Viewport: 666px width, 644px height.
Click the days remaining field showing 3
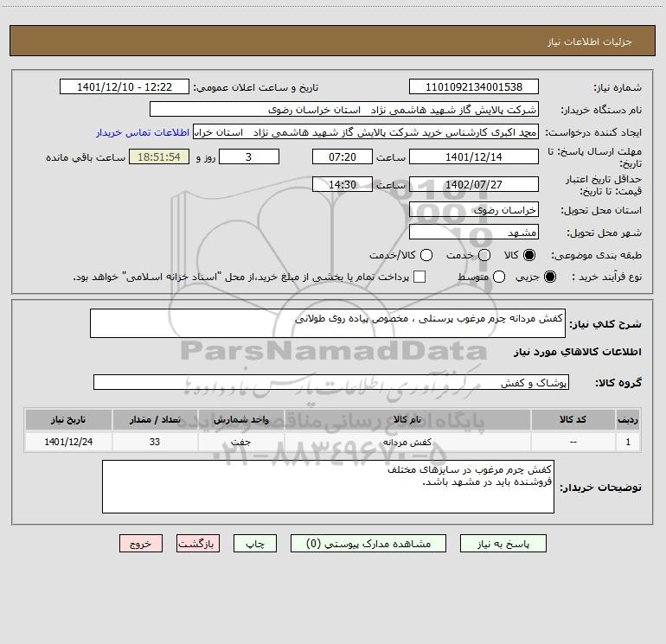pyautogui.click(x=249, y=156)
